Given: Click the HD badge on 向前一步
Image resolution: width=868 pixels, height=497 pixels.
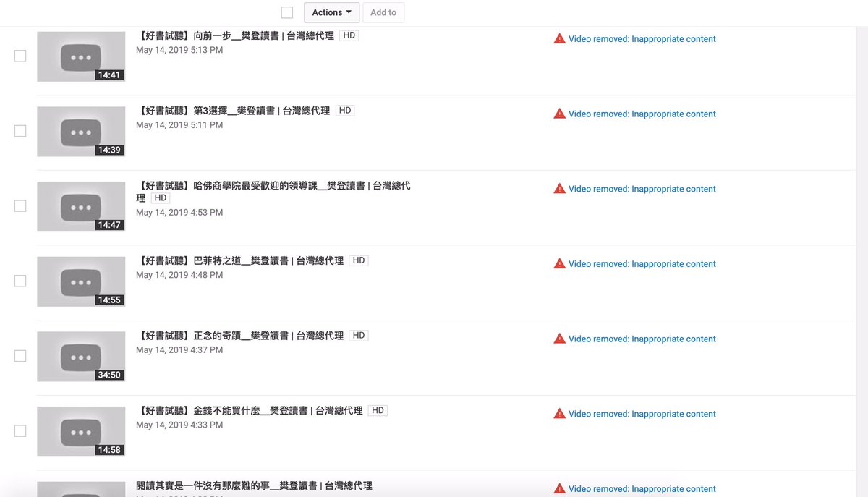Looking at the screenshot, I should [349, 35].
